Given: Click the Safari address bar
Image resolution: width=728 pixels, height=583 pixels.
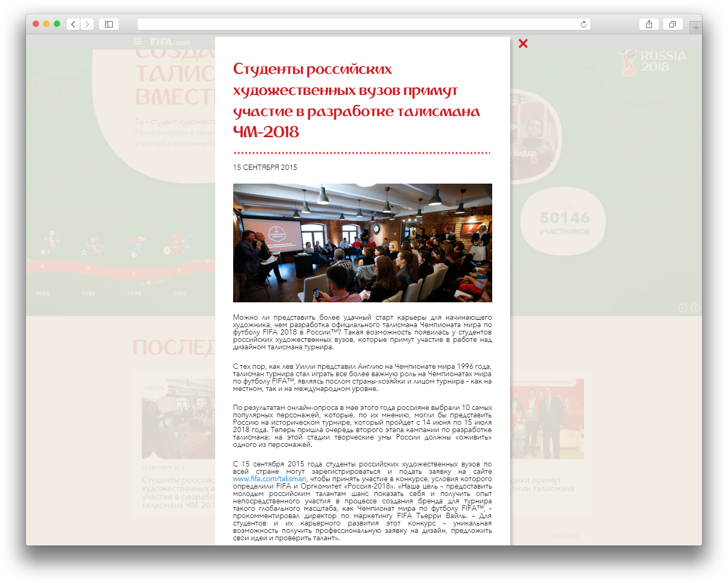Looking at the screenshot, I should click(363, 24).
